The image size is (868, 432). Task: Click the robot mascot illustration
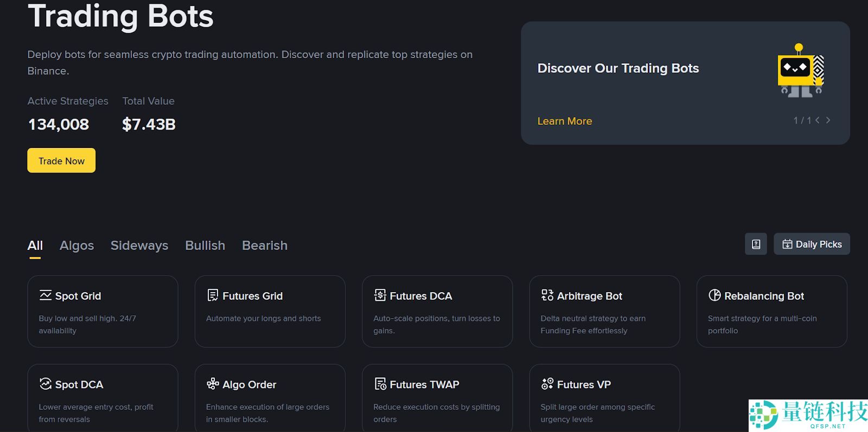pos(800,71)
